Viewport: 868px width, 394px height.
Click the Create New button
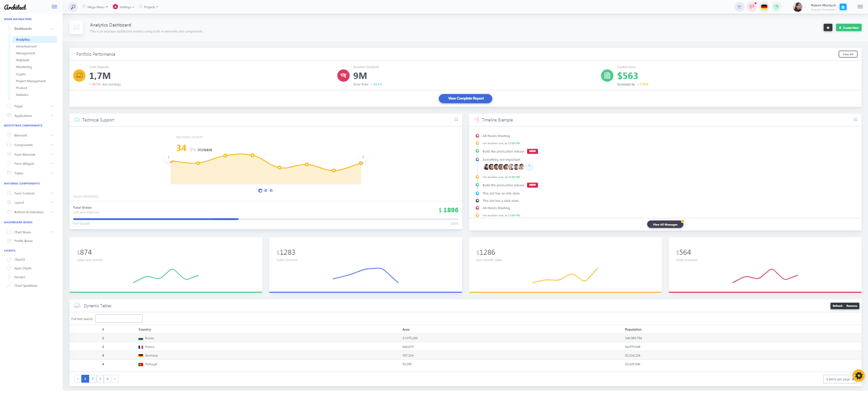pos(848,28)
